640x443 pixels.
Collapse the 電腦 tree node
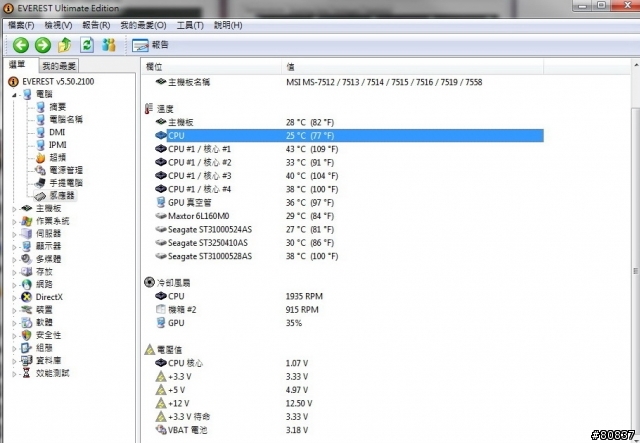pyautogui.click(x=14, y=95)
